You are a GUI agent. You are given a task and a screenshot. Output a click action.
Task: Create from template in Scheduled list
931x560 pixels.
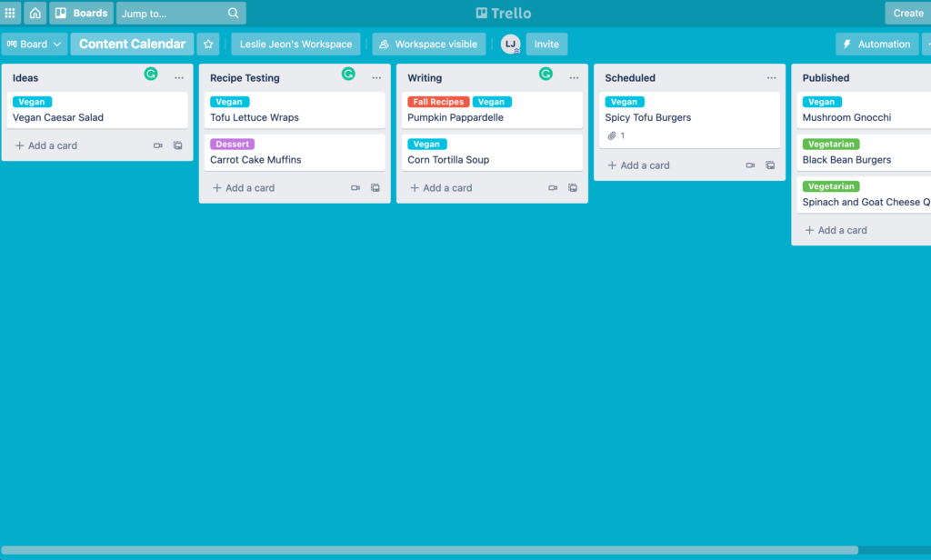(770, 165)
